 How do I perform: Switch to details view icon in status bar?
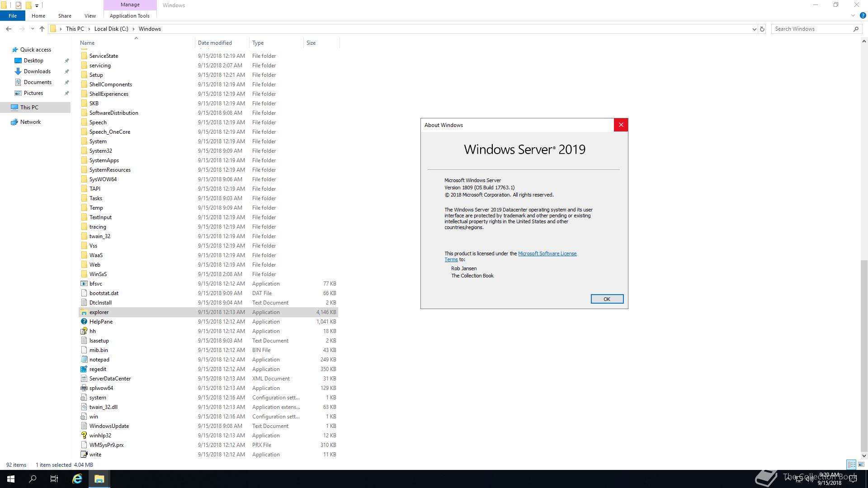pos(851,465)
